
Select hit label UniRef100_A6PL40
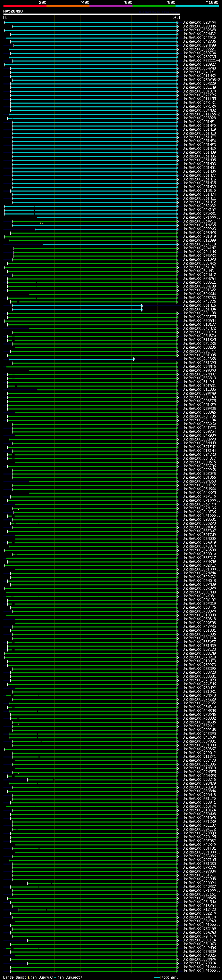[x=199, y=496]
